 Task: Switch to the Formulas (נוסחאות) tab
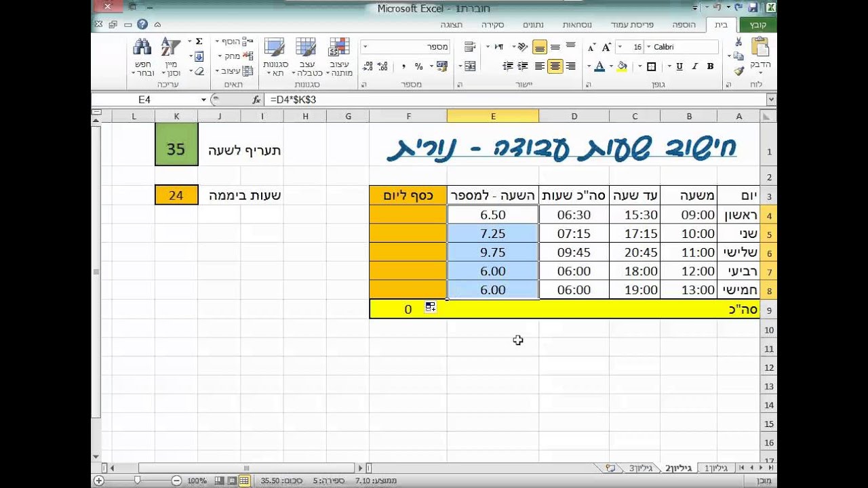577,25
